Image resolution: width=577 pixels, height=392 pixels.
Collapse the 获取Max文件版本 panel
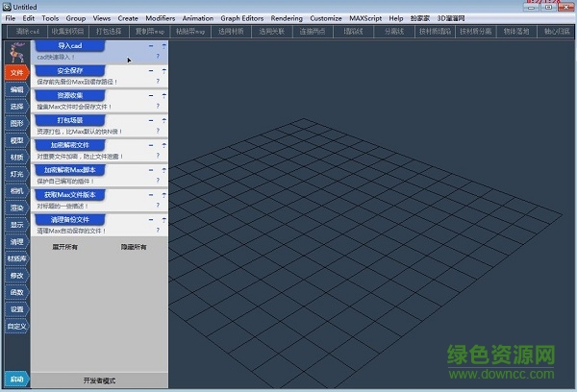tap(151, 195)
